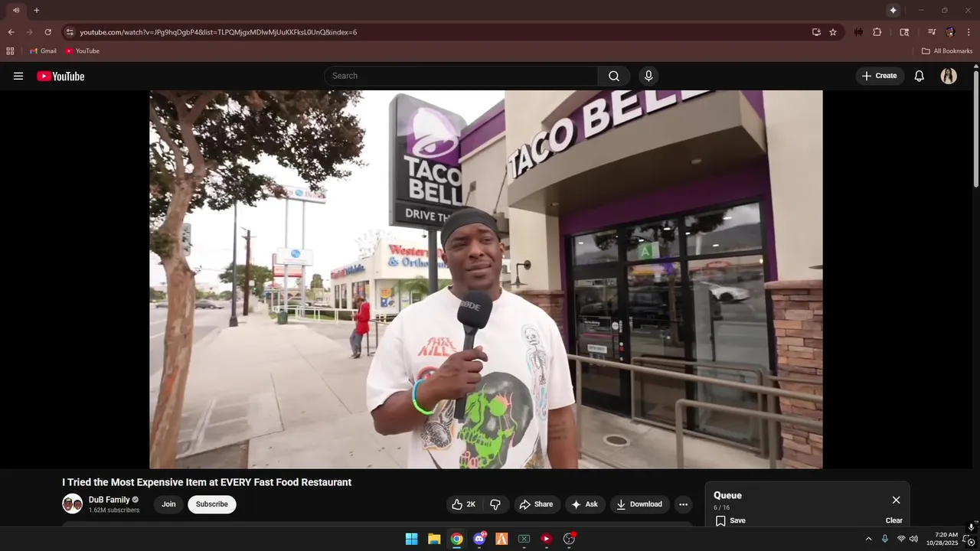Image resolution: width=980 pixels, height=551 pixels.
Task: Click the 1.62M subscribers text
Action: (114, 510)
